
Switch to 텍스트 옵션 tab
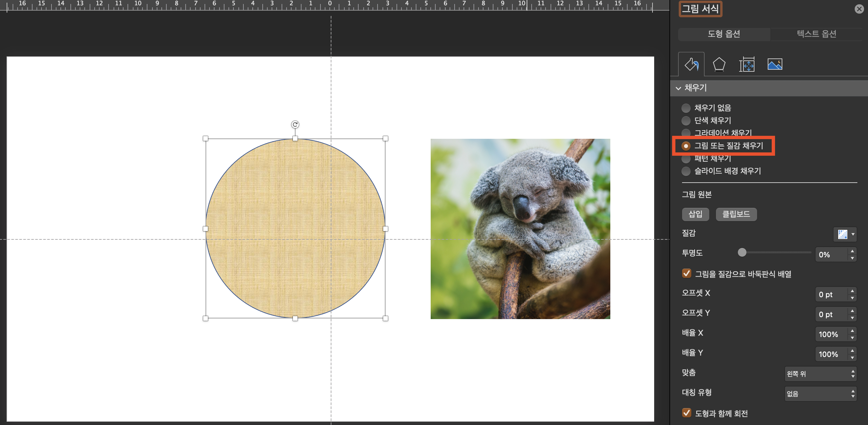click(816, 34)
